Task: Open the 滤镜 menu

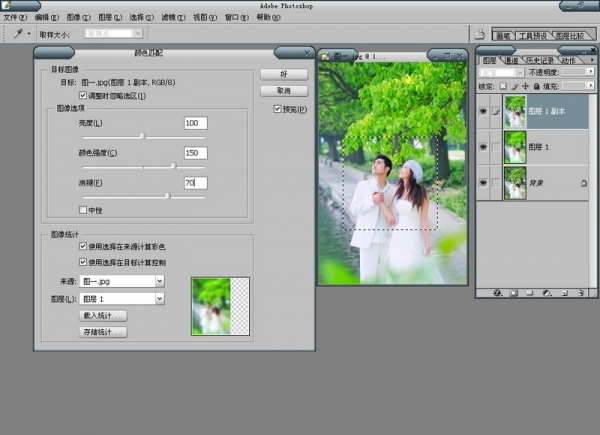Action: (173, 17)
